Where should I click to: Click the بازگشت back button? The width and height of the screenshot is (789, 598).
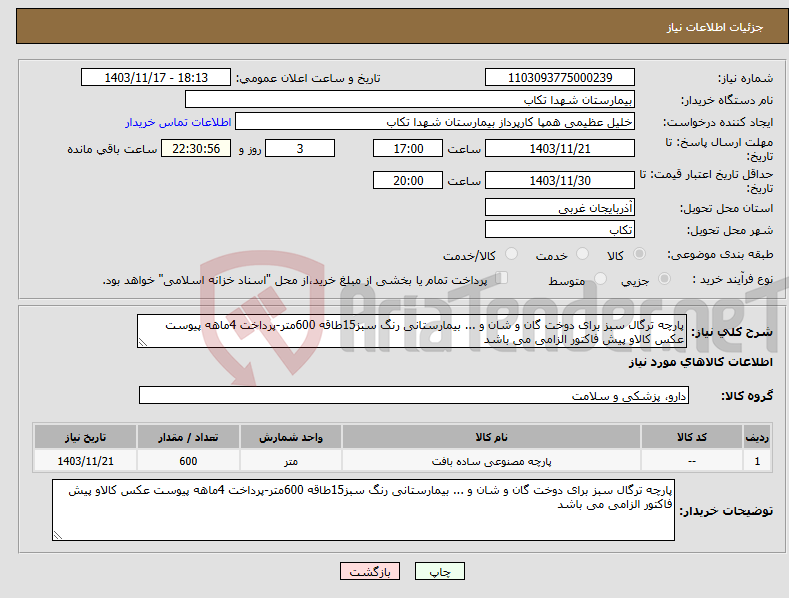point(370,571)
